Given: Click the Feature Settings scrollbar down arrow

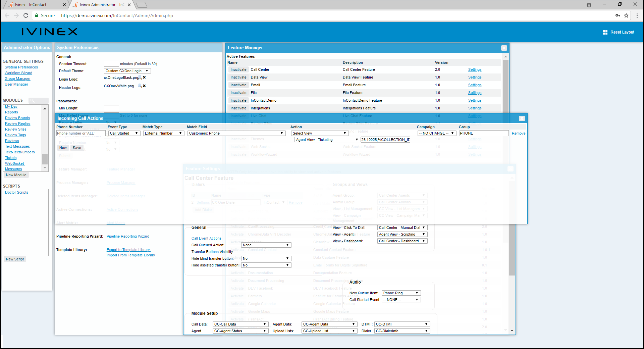Looking at the screenshot, I should 512,331.
